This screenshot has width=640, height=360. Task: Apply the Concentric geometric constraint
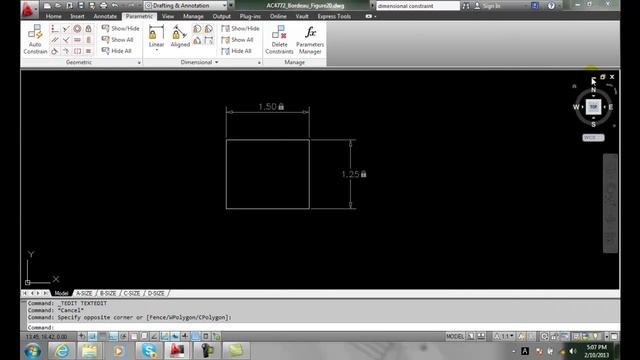click(77, 29)
